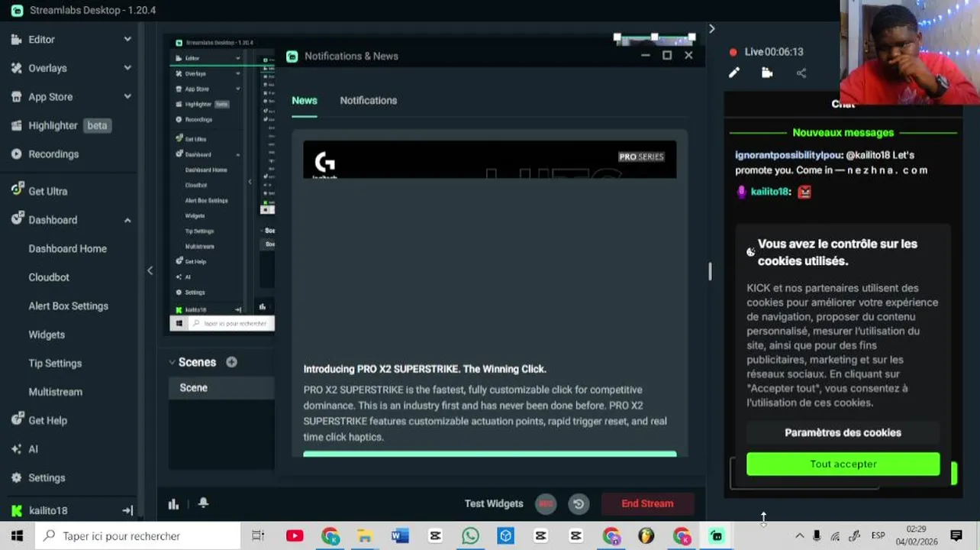Open the Widgets page
980x550 pixels.
coord(47,335)
